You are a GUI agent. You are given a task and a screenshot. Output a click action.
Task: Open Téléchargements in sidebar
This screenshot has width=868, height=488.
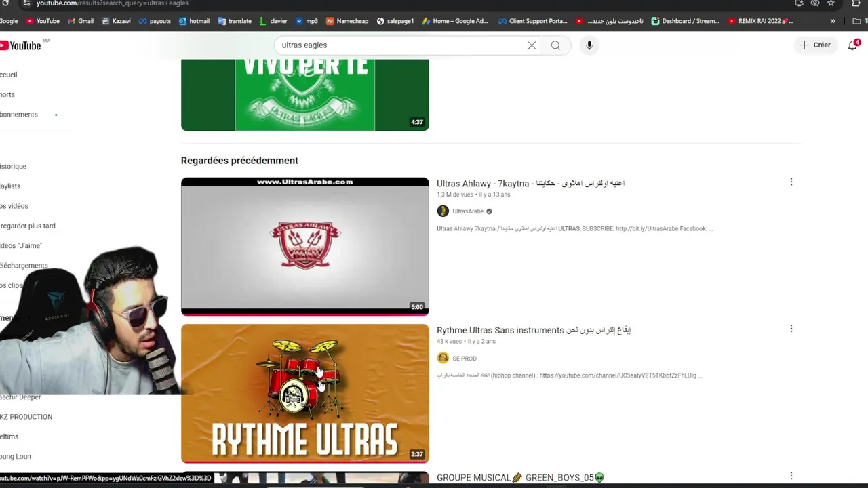click(24, 266)
